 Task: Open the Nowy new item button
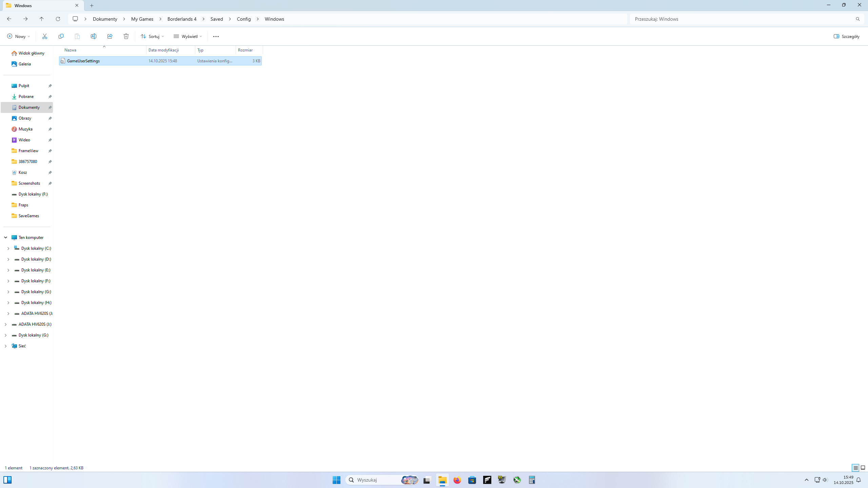(x=18, y=36)
